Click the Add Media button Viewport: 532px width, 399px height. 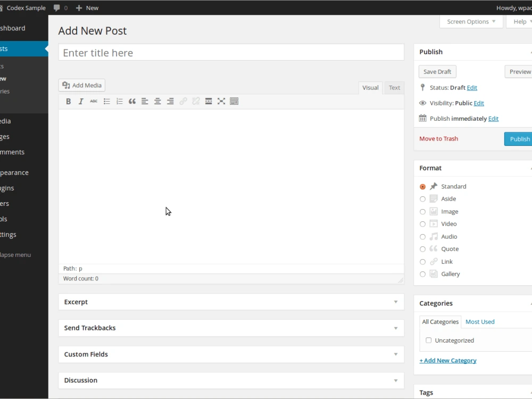(x=82, y=85)
